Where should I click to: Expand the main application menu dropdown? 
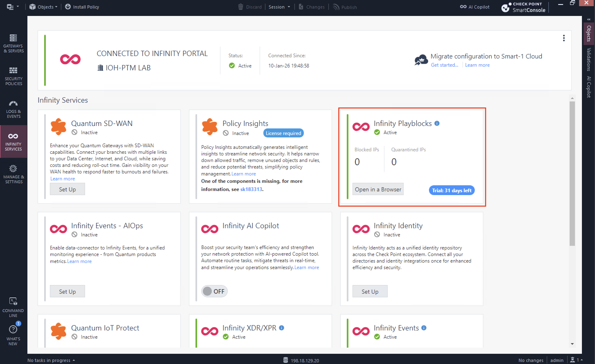click(12, 7)
